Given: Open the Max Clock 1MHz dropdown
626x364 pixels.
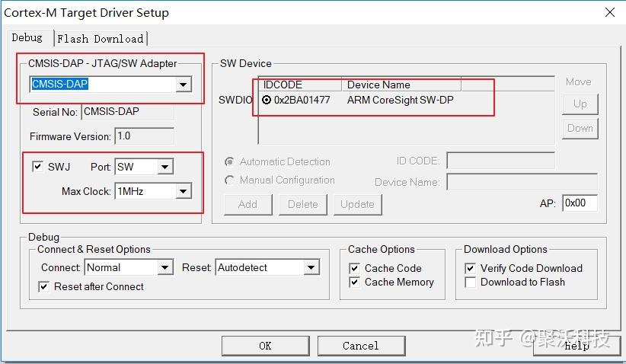Looking at the screenshot, I should [183, 191].
